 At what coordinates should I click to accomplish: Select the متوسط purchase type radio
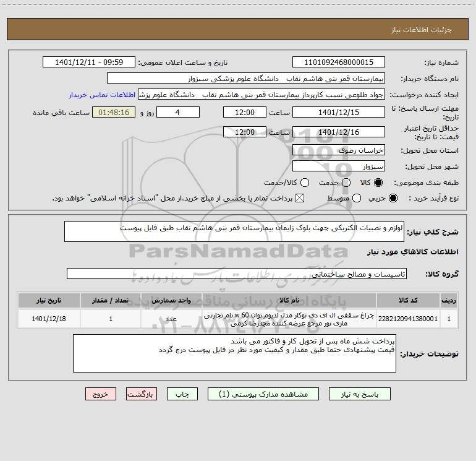(x=357, y=198)
